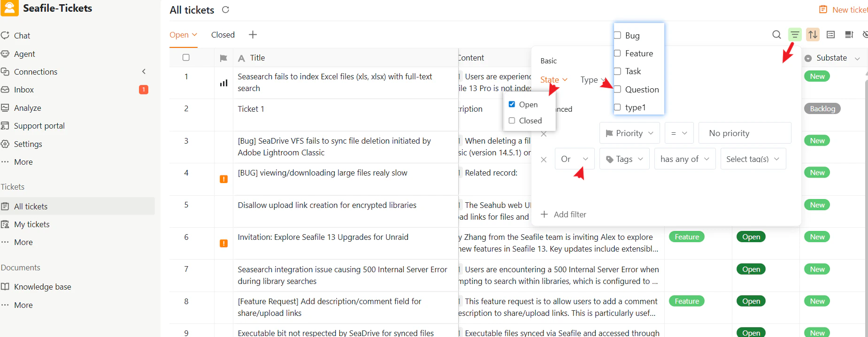Click the urgent priority icon in row 4

[x=223, y=179]
